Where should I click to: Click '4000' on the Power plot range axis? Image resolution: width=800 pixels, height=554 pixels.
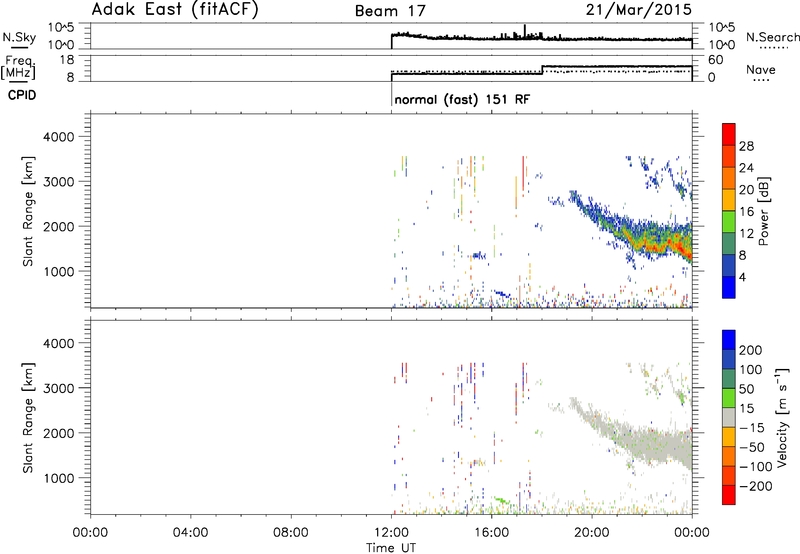tap(59, 137)
